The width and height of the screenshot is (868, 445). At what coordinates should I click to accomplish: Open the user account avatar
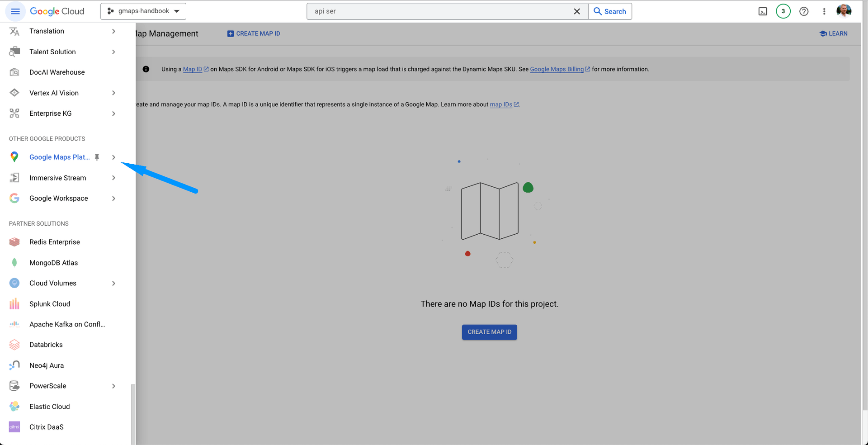click(x=844, y=11)
